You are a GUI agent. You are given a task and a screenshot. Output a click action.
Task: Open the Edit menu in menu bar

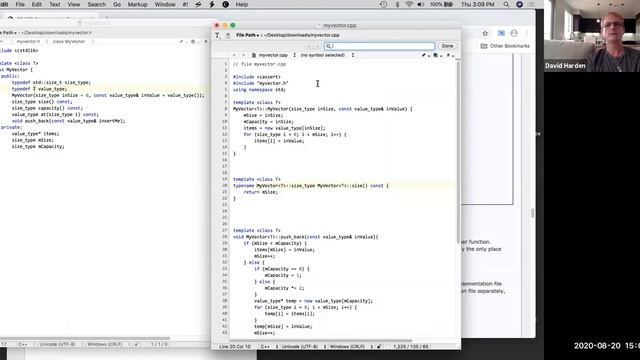point(37,4)
